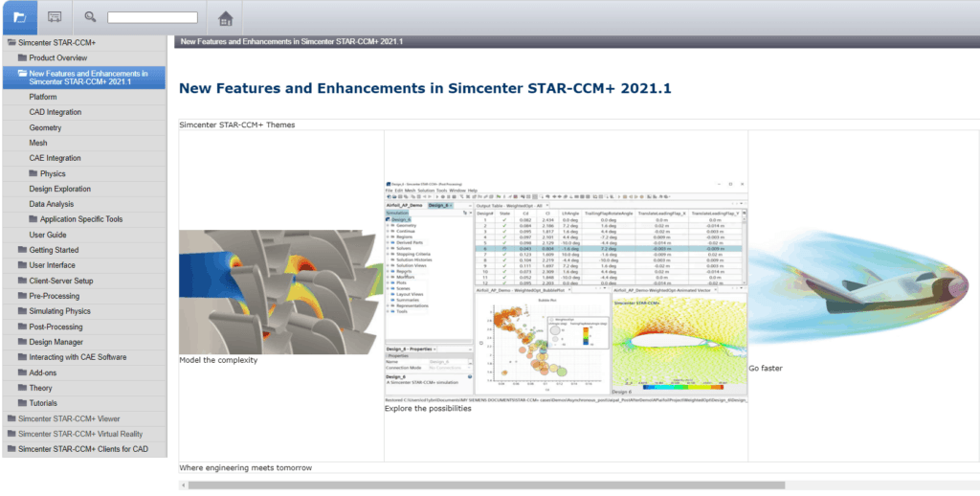Image resolution: width=980 pixels, height=496 pixels.
Task: Open the User Guide entry
Action: 48,235
